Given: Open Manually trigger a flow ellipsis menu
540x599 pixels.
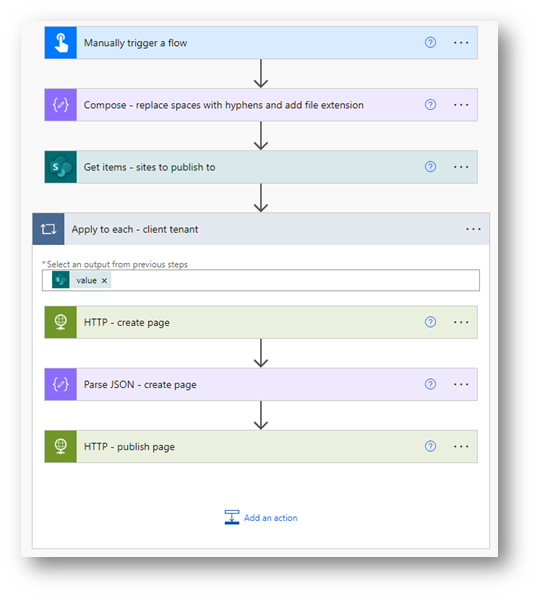Looking at the screenshot, I should (461, 42).
